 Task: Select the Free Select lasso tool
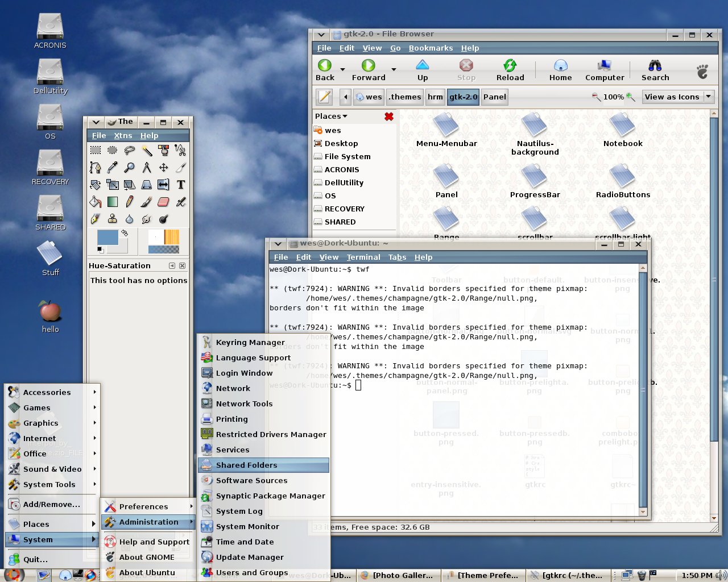point(130,151)
